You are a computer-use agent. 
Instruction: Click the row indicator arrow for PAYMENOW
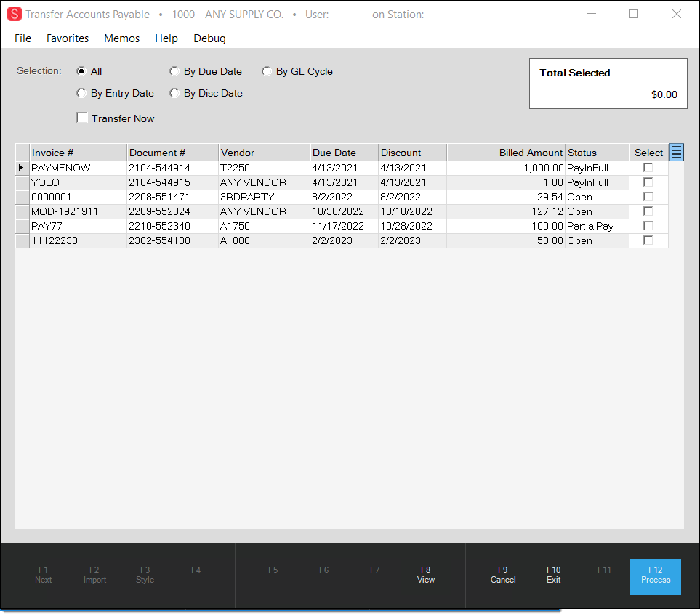(21, 168)
